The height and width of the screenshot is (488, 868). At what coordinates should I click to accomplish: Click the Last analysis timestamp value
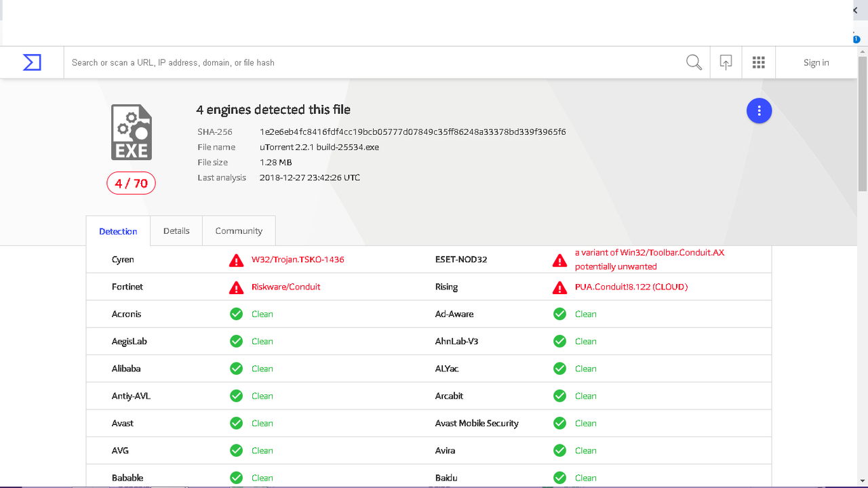click(x=310, y=178)
